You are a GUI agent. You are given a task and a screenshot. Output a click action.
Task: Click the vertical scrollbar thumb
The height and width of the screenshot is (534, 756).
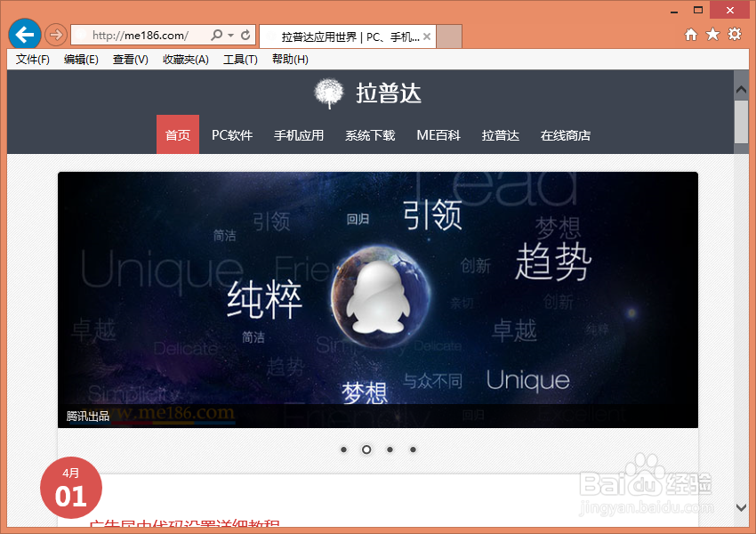pos(741,122)
